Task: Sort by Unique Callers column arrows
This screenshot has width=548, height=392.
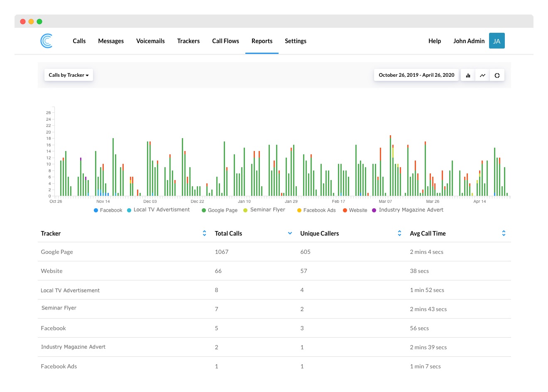Action: pyautogui.click(x=399, y=234)
